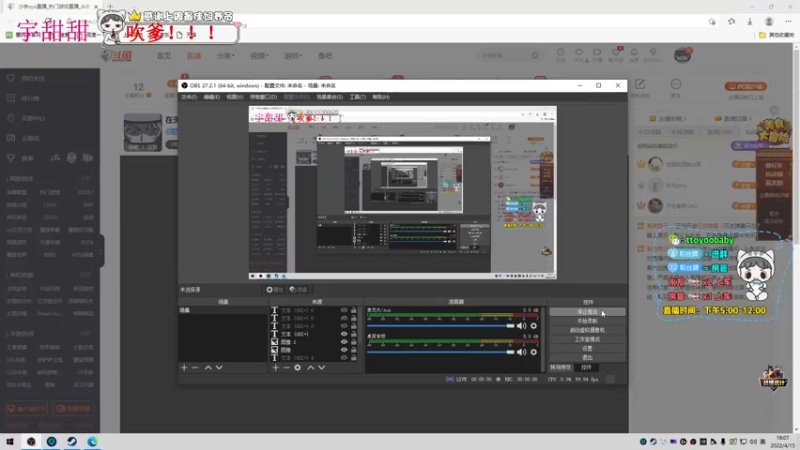Image resolution: width=800 pixels, height=450 pixels.
Task: Click the Huya logo in website header
Action: coord(116,56)
